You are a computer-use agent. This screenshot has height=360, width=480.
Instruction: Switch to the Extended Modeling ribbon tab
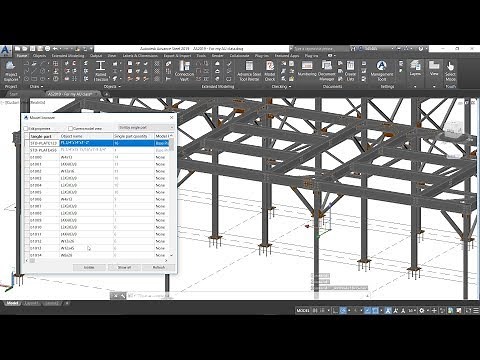point(68,56)
